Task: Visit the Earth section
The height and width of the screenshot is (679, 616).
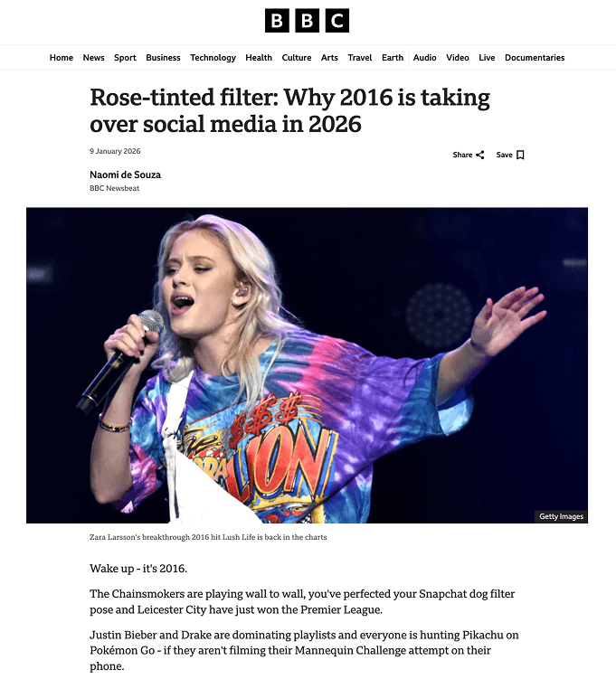Action: (x=393, y=58)
